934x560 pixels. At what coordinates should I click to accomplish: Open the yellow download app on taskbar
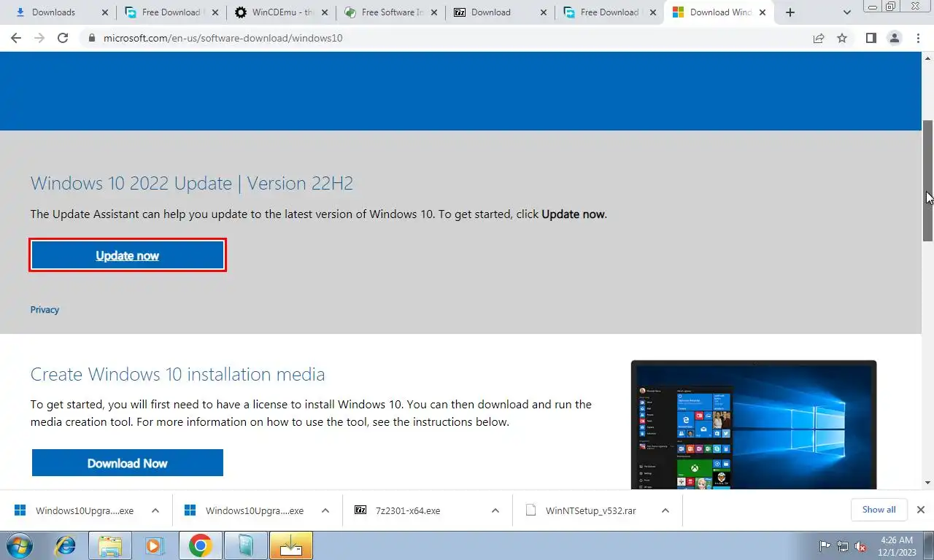tap(291, 545)
